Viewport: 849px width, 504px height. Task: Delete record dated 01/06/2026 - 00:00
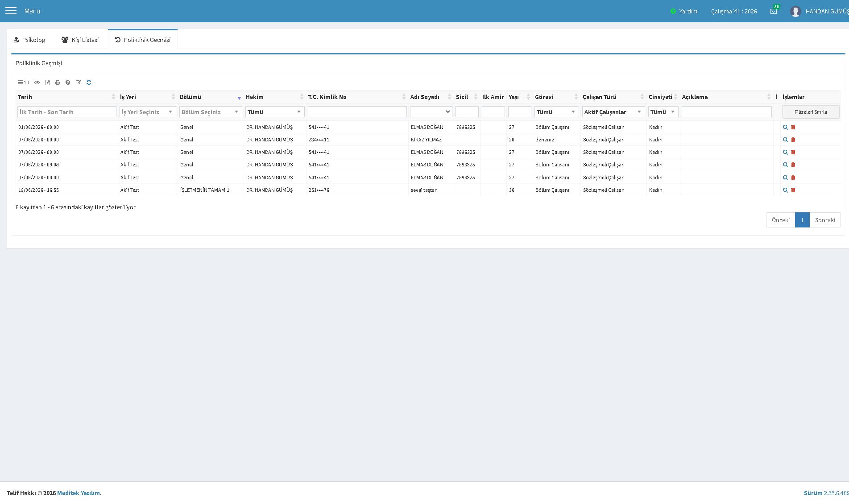pos(793,127)
